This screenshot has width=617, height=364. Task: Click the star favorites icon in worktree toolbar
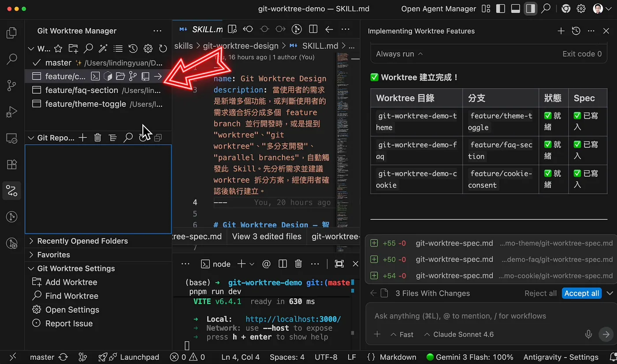[x=58, y=48]
